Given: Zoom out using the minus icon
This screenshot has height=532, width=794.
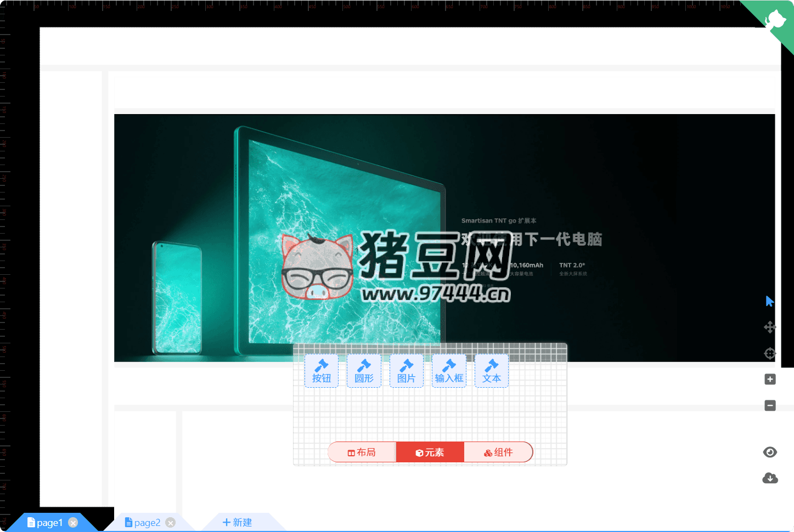Looking at the screenshot, I should tap(770, 405).
